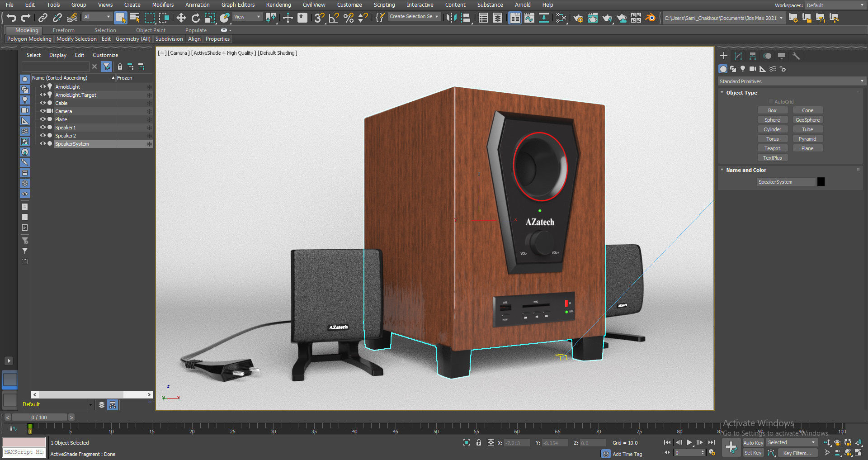
Task: Open the Modify panel tab
Action: click(738, 56)
